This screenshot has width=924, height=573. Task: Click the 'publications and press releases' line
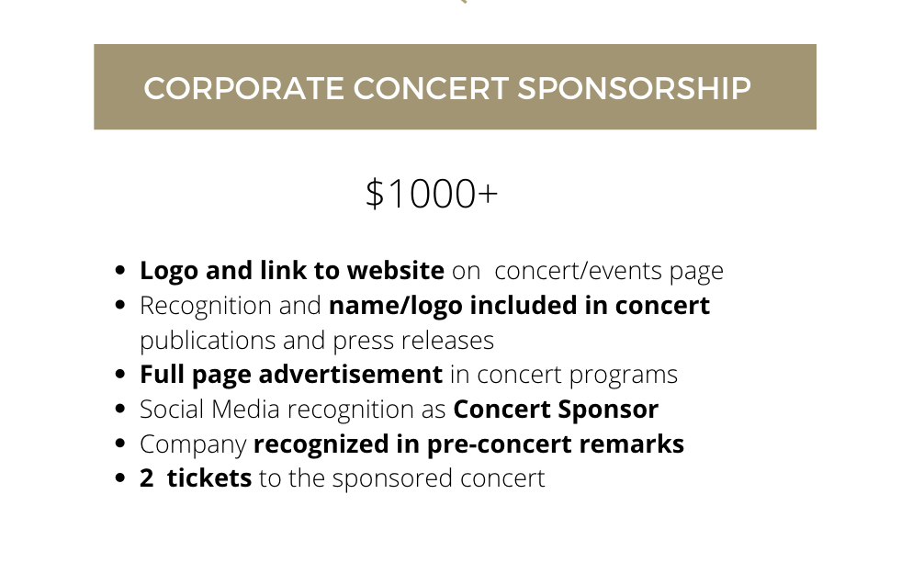pos(317,341)
